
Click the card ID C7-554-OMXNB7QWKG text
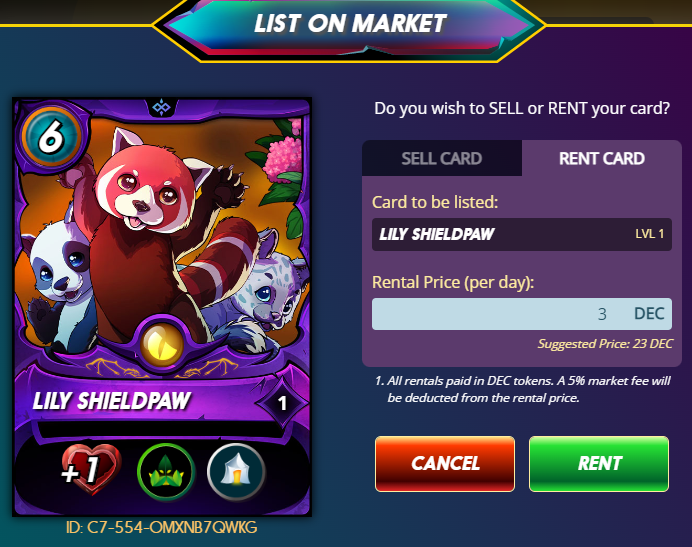[x=162, y=527]
